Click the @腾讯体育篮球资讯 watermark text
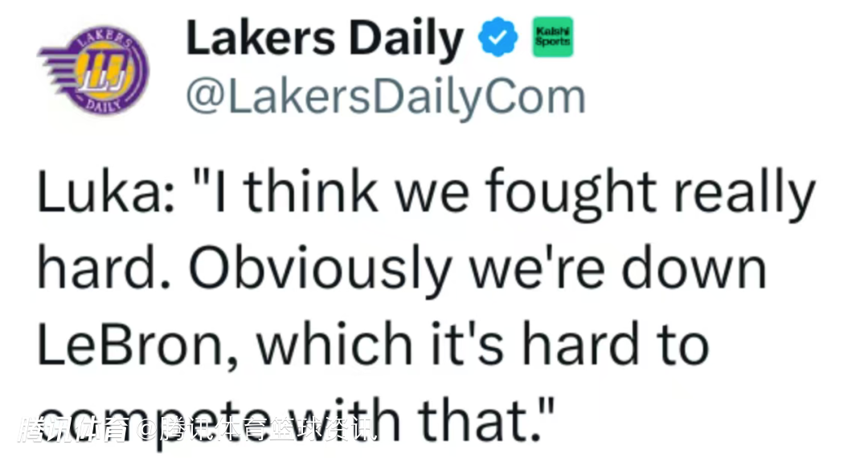 (x=257, y=431)
